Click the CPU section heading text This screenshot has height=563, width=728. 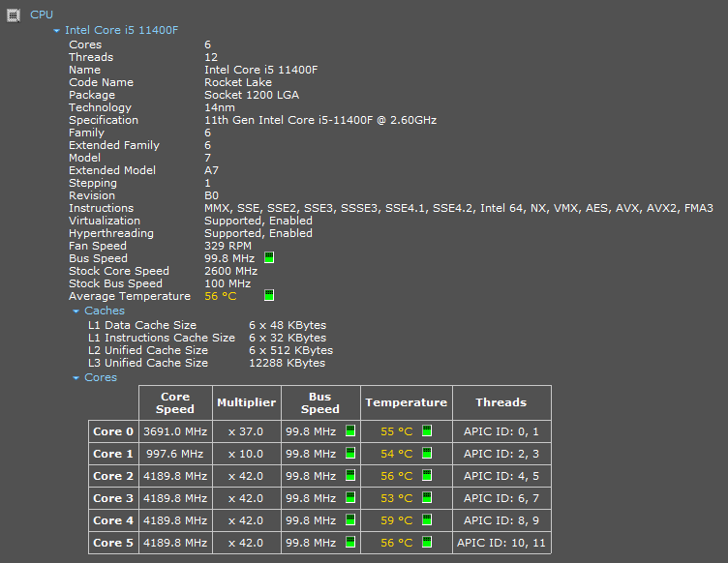tap(42, 15)
